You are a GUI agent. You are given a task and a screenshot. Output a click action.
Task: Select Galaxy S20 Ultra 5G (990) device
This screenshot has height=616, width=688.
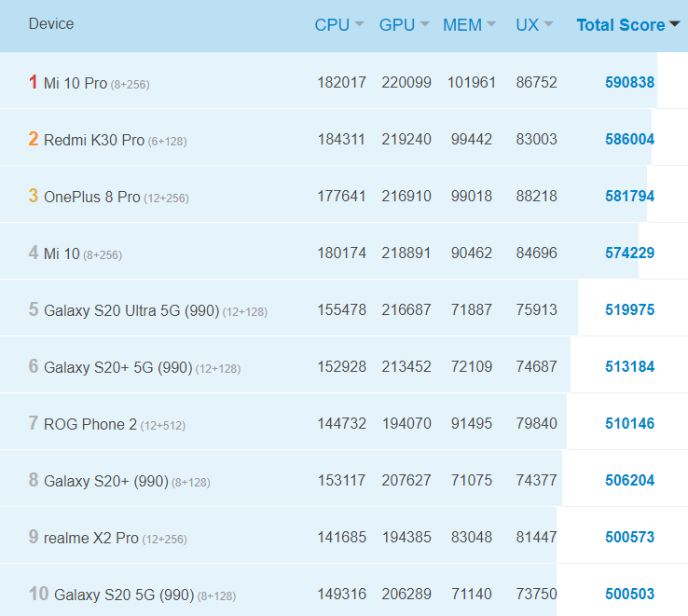click(131, 310)
